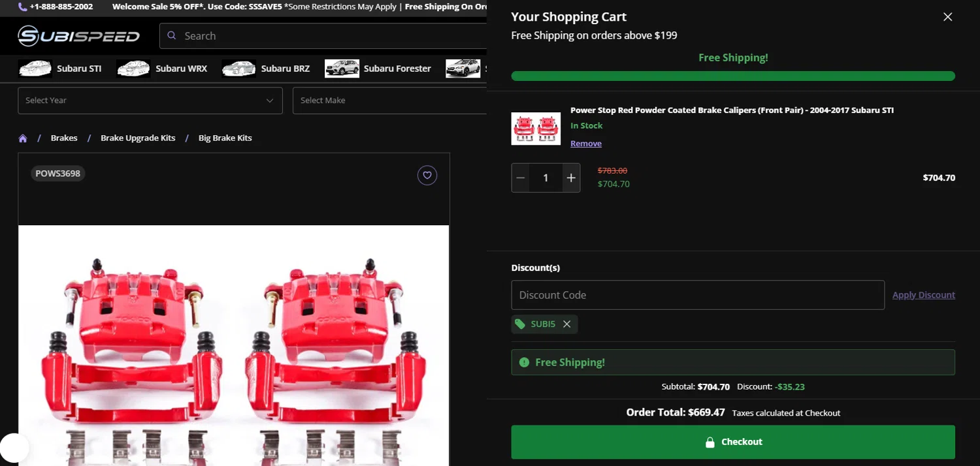Image resolution: width=980 pixels, height=466 pixels.
Task: Open the Select Year dropdown
Action: pos(150,101)
